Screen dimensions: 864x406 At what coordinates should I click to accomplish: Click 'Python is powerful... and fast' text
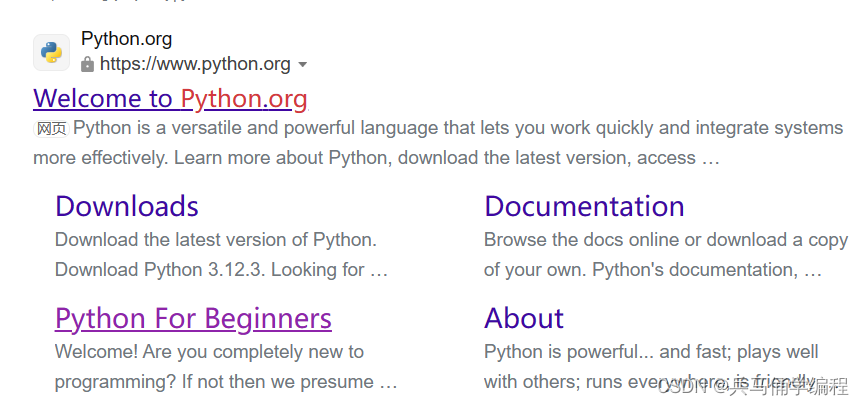(x=607, y=352)
